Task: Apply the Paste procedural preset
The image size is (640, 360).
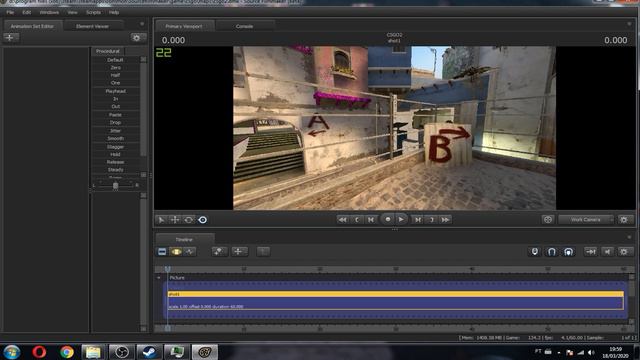Action: [116, 115]
